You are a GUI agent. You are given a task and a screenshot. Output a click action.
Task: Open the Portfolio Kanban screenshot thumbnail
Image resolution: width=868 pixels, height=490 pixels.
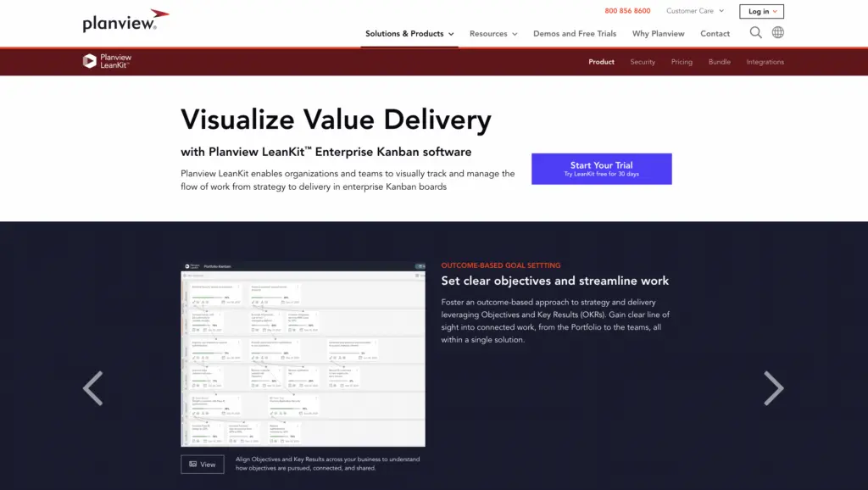(303, 354)
